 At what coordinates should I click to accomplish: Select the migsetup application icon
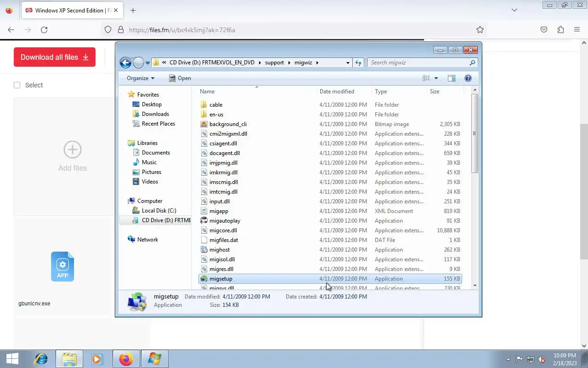click(204, 279)
